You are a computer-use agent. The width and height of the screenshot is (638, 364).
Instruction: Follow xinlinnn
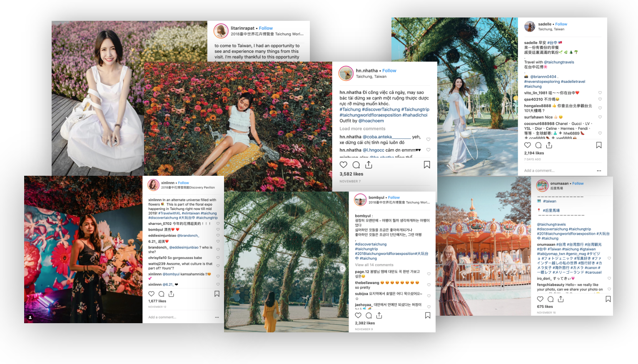click(x=183, y=183)
